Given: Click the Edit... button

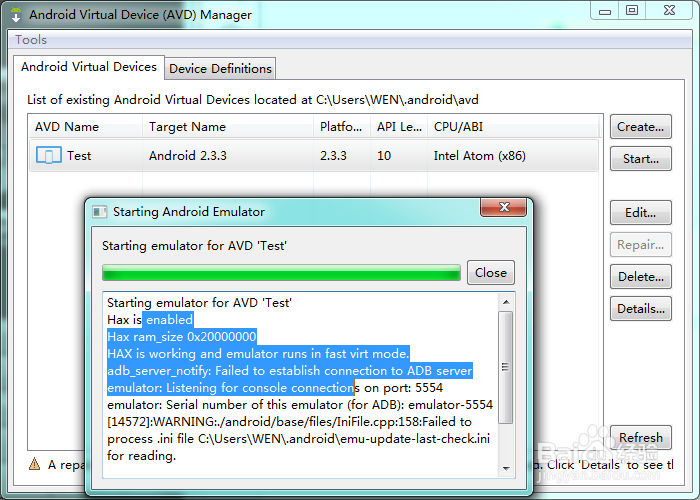Looking at the screenshot, I should 641,212.
